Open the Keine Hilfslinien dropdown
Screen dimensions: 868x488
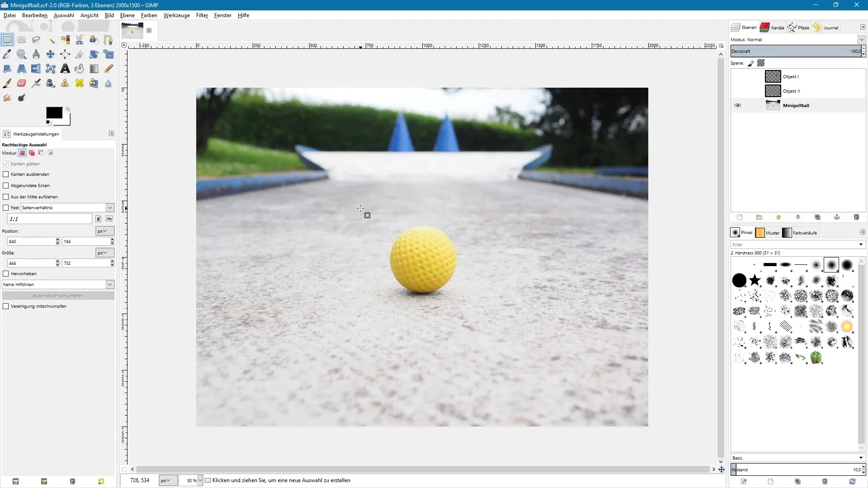[x=110, y=285]
